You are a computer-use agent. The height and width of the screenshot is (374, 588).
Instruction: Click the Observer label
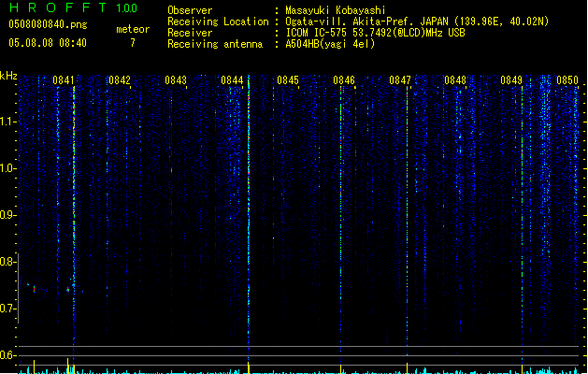pyautogui.click(x=190, y=10)
